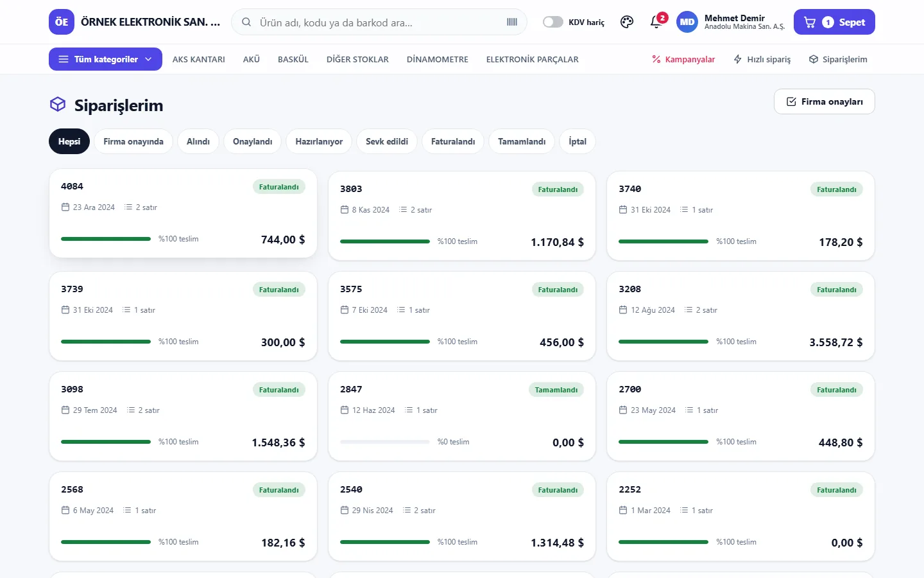The width and height of the screenshot is (924, 578).
Task: Focus the product search input field
Action: click(x=379, y=22)
